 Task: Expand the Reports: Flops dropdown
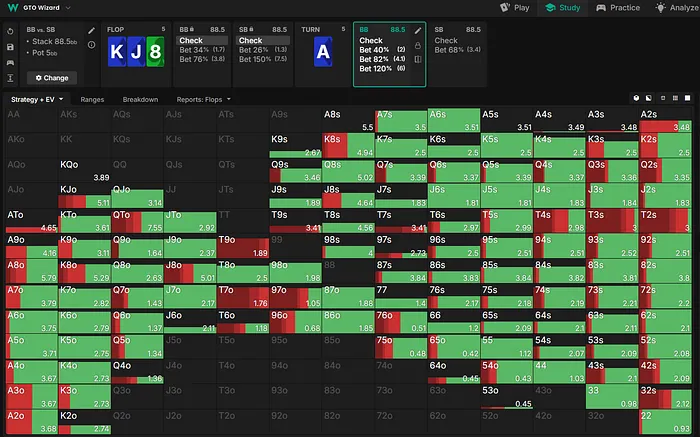point(204,100)
